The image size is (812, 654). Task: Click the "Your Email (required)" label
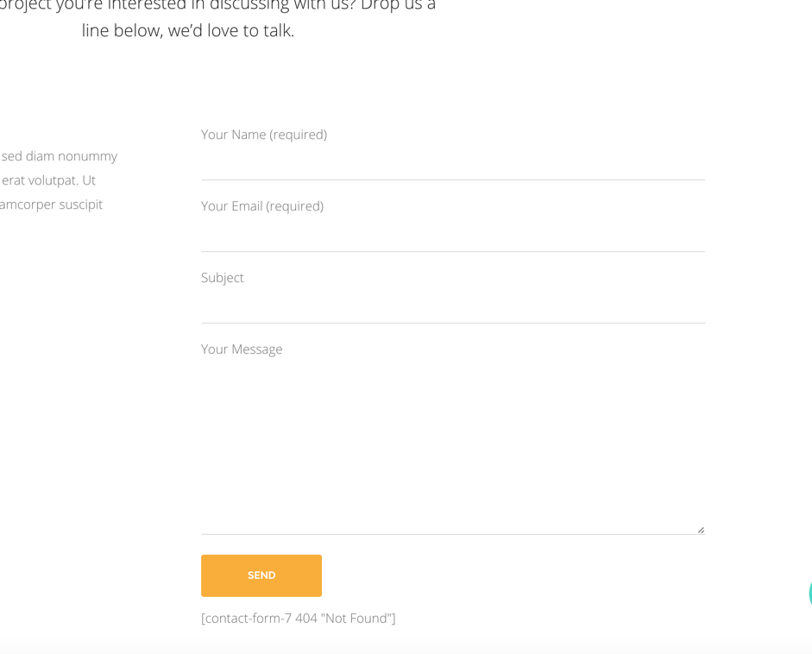[262, 206]
